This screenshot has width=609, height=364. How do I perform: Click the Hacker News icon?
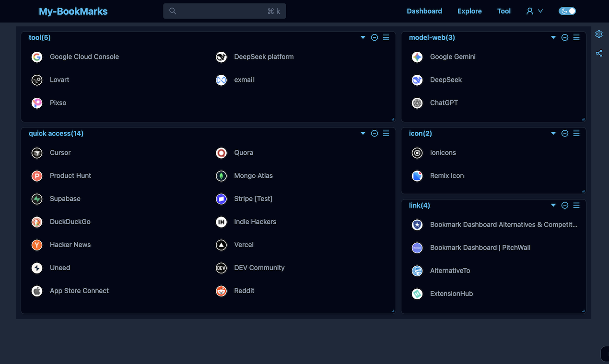click(x=37, y=245)
